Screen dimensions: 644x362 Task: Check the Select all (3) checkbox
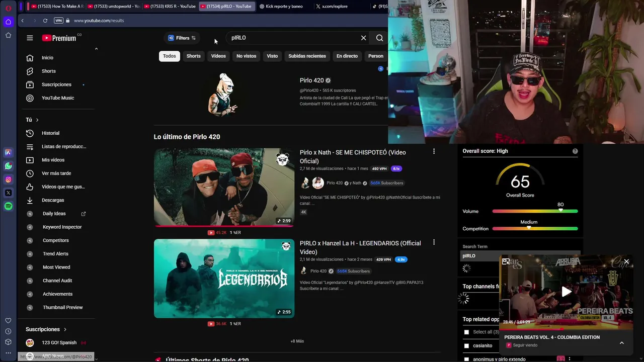coord(466,332)
